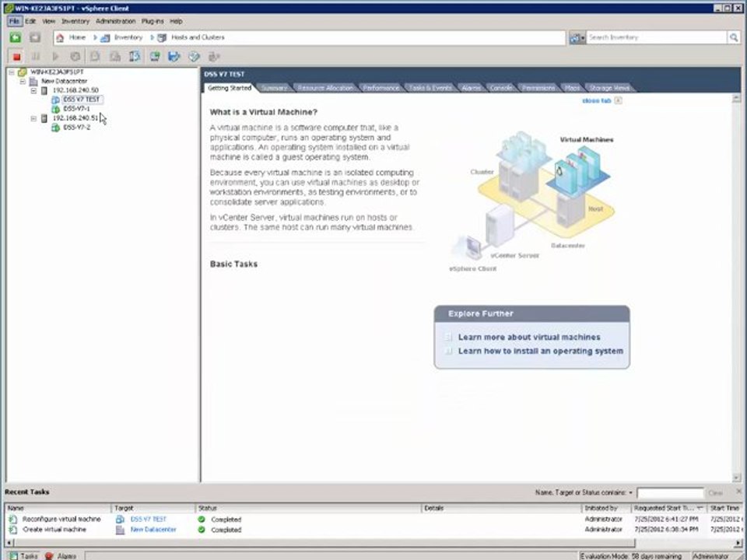Switch to the Alarms tab
Image resolution: width=747 pixels, height=560 pixels.
[x=472, y=88]
